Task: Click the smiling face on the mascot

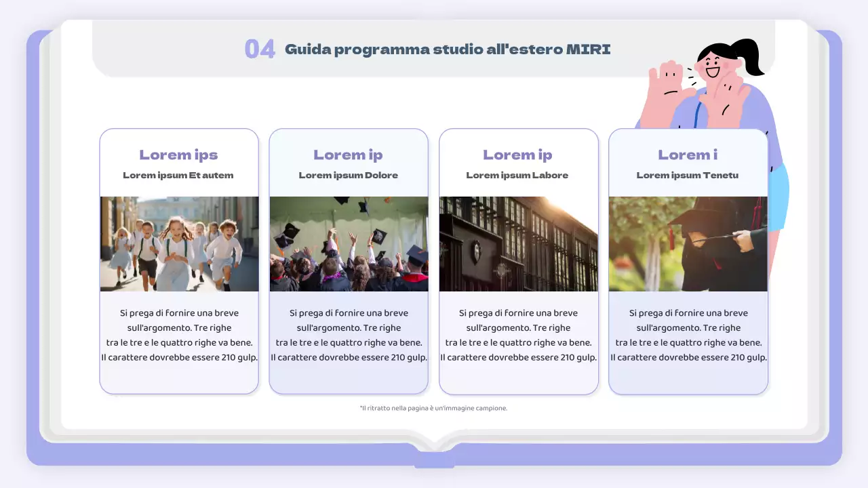Action: [x=711, y=68]
